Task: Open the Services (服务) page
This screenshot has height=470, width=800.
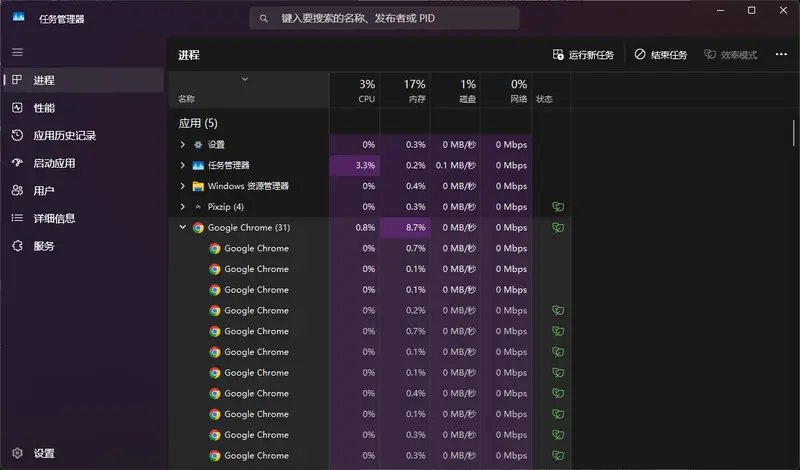Action: [84, 245]
